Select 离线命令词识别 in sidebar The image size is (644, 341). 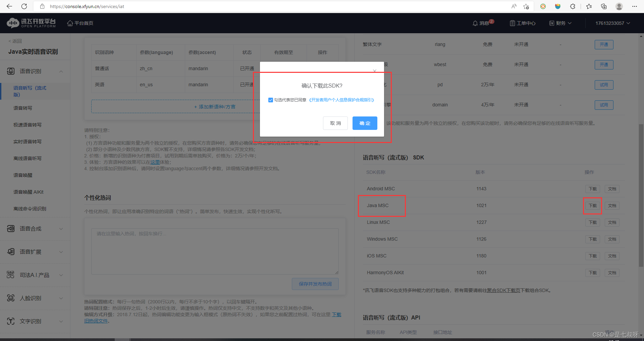tap(30, 209)
